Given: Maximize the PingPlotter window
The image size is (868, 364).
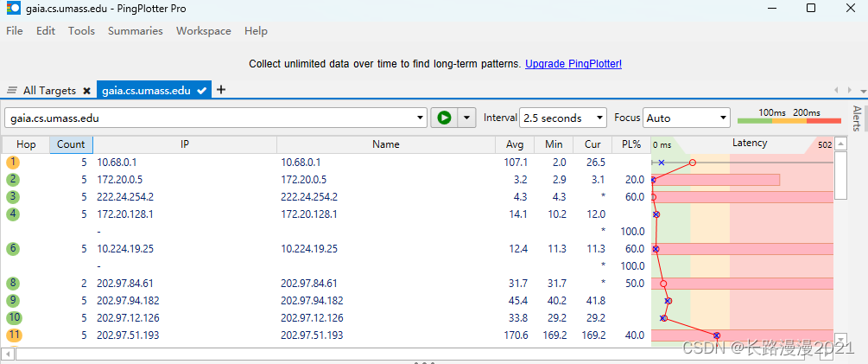Looking at the screenshot, I should (810, 8).
